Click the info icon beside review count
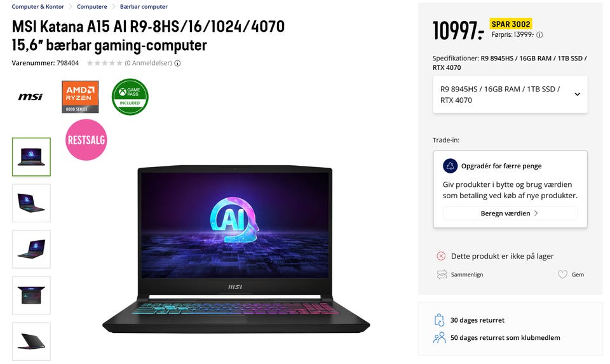The image size is (610, 364). [x=177, y=64]
